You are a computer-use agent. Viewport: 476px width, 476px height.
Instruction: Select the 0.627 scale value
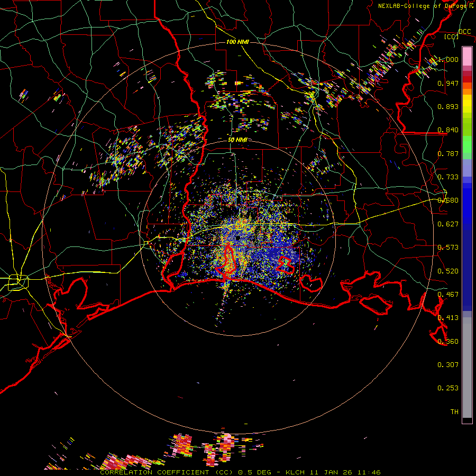click(448, 224)
